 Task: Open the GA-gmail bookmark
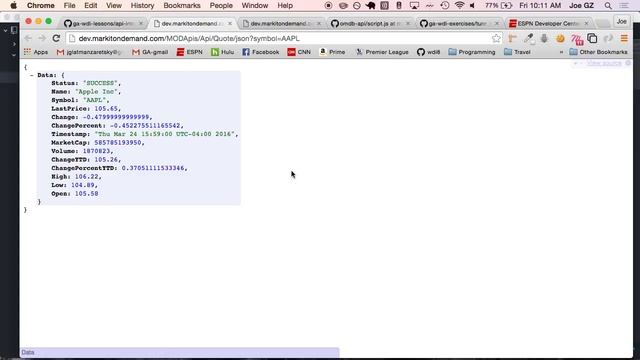point(150,52)
